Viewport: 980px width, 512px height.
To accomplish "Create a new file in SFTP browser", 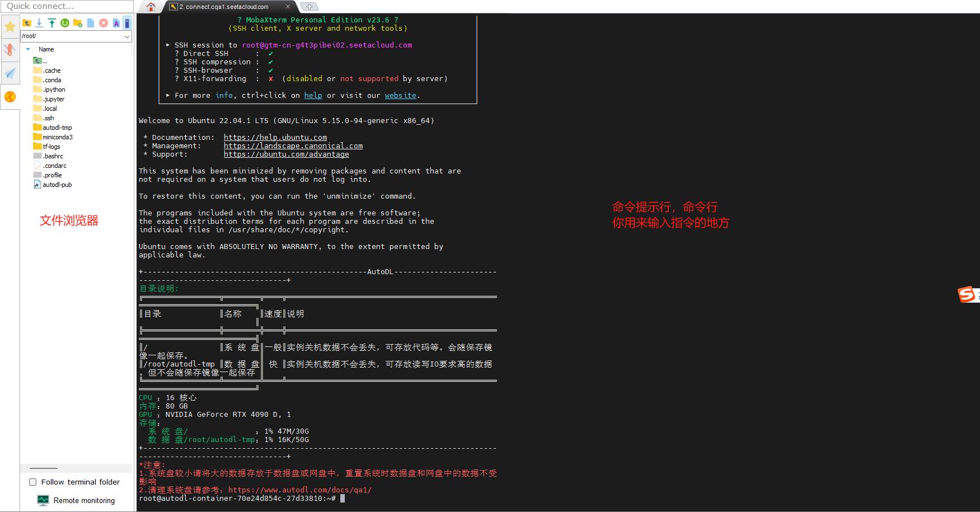I will click(x=91, y=23).
